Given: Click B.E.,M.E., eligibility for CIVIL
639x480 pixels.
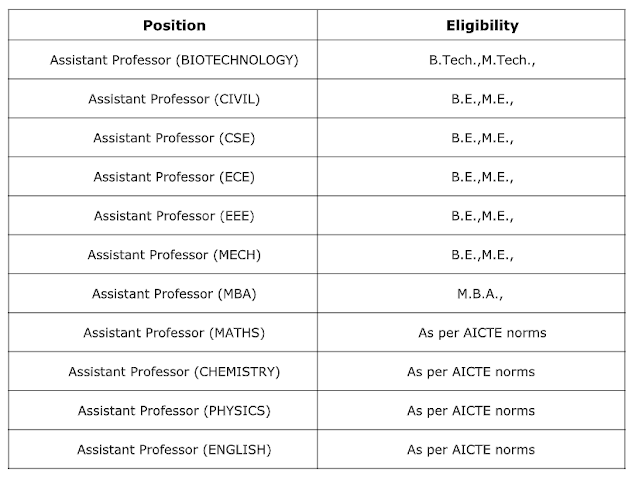Looking at the screenshot, I should (471, 99).
